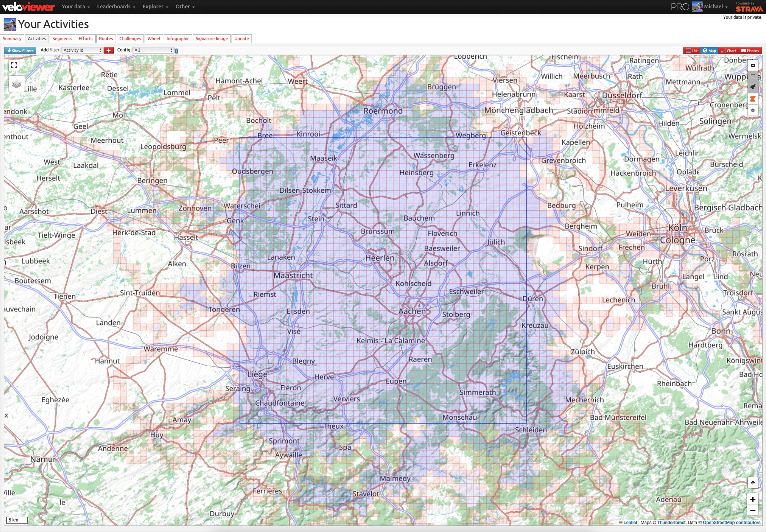Open the Strava heatmap overlay control
The height and width of the screenshot is (532, 766).
point(753,99)
